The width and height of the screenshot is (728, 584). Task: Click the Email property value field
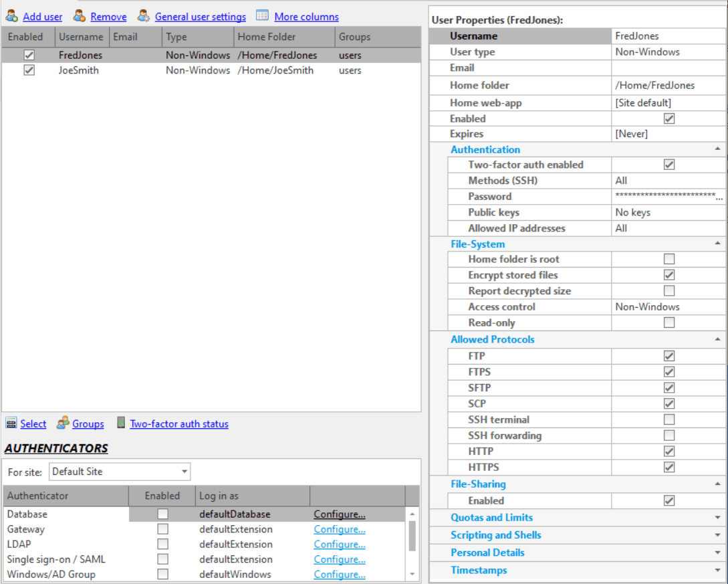click(x=669, y=68)
